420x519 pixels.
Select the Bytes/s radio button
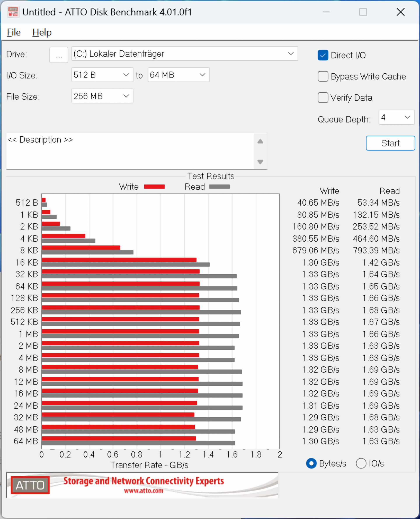click(x=311, y=463)
